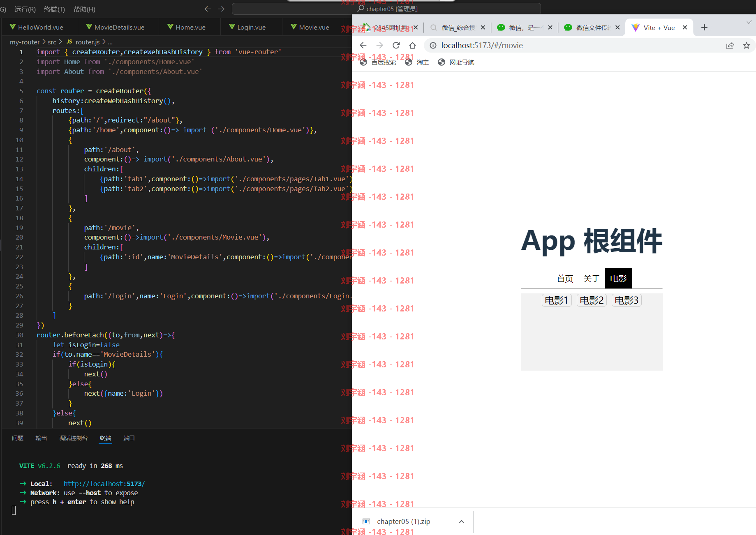Go forward in VS Code navigation history

221,9
